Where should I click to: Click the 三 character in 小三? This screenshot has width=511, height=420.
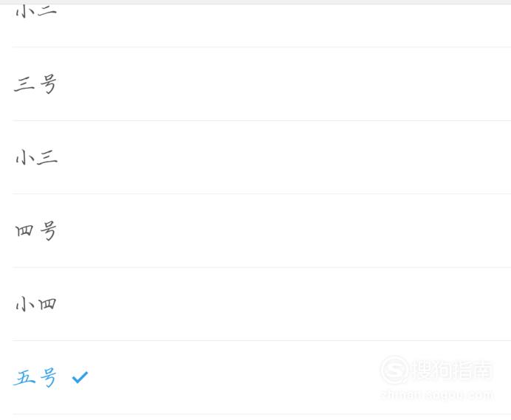point(47,157)
